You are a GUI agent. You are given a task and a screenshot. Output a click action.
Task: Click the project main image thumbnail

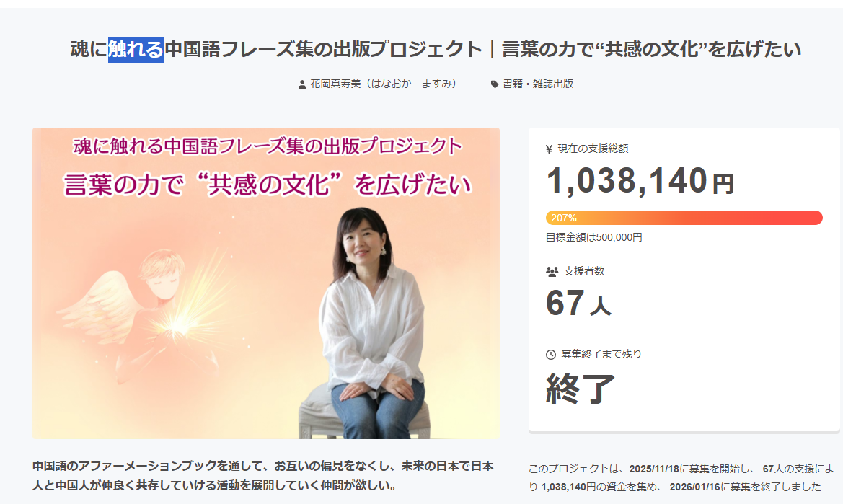[x=266, y=283]
